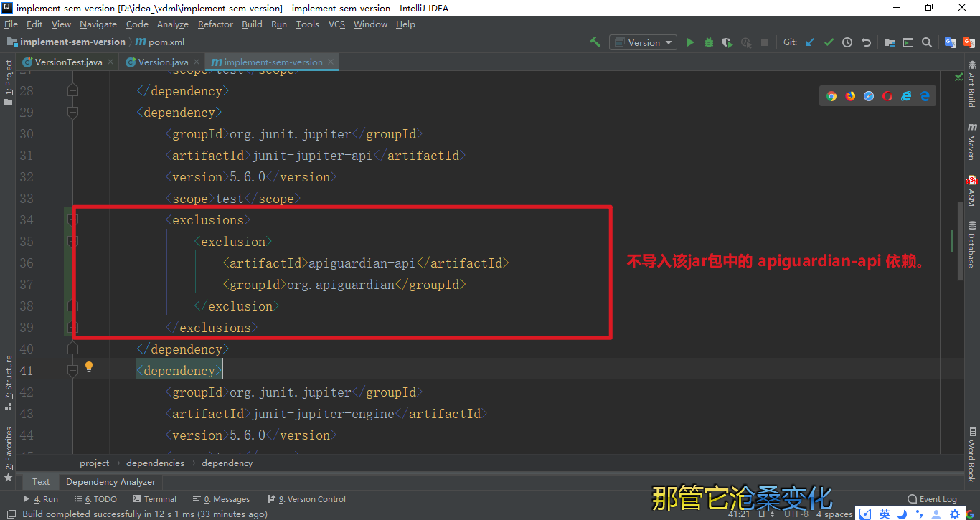The height and width of the screenshot is (520, 980).
Task: Show Git history clock icon
Action: pos(847,42)
